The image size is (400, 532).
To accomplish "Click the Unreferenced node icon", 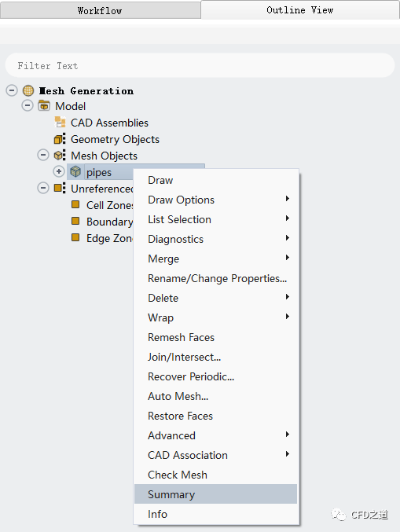I will pos(60,188).
